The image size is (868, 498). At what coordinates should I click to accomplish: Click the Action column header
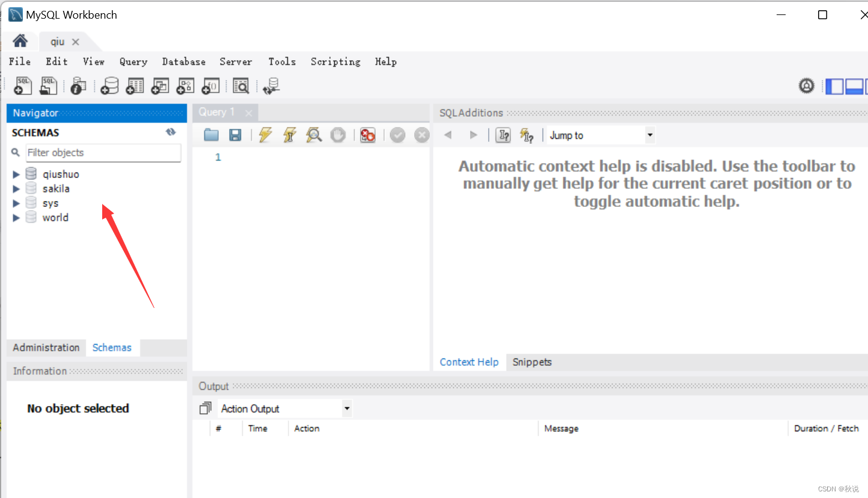(x=307, y=428)
